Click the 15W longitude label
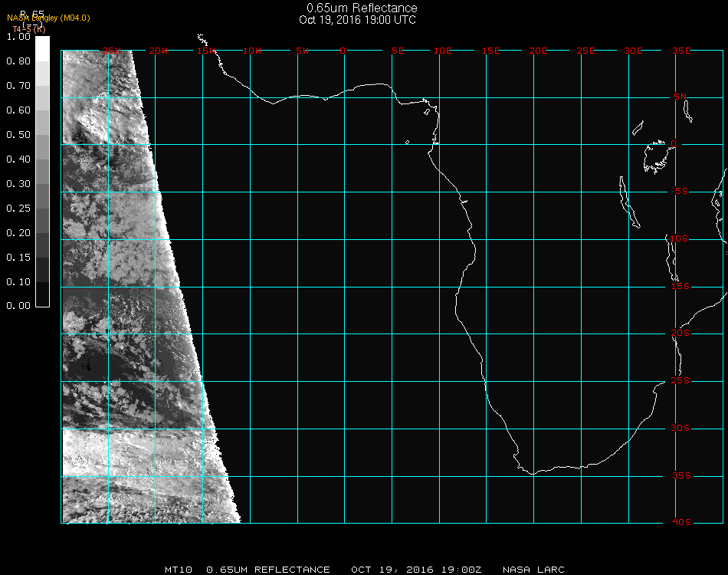This screenshot has height=575, width=728. (205, 51)
